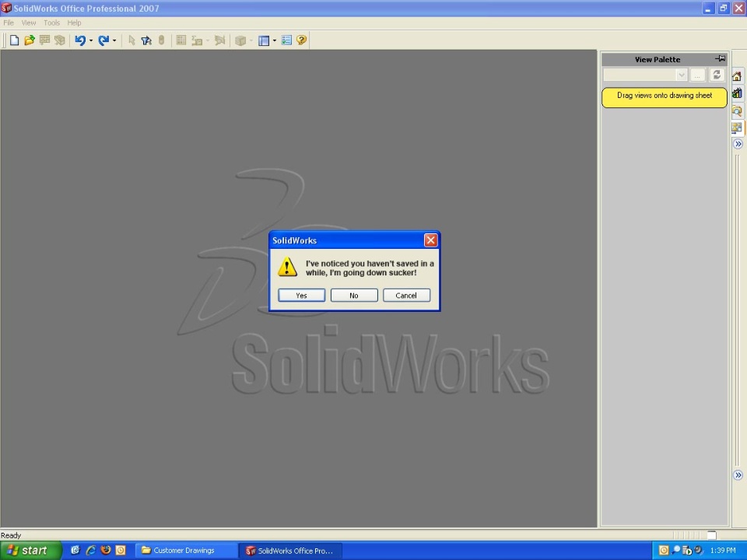Click the Make Assembly from Part icon
747x560 pixels.
coord(60,40)
